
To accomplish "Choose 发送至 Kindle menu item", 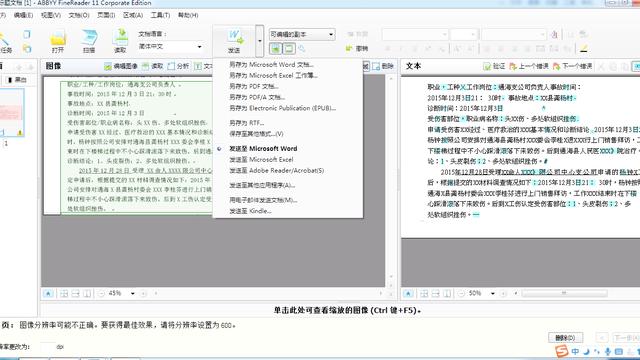I will [250, 211].
